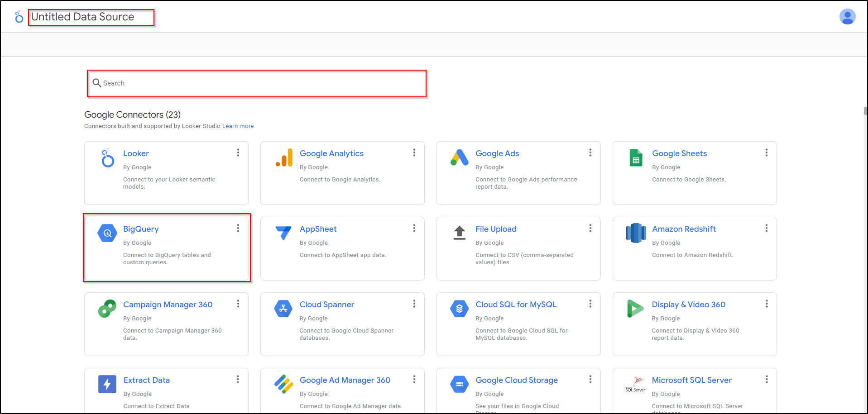Click the AppSheet connector icon
Screen dimensions: 868x414
point(283,233)
